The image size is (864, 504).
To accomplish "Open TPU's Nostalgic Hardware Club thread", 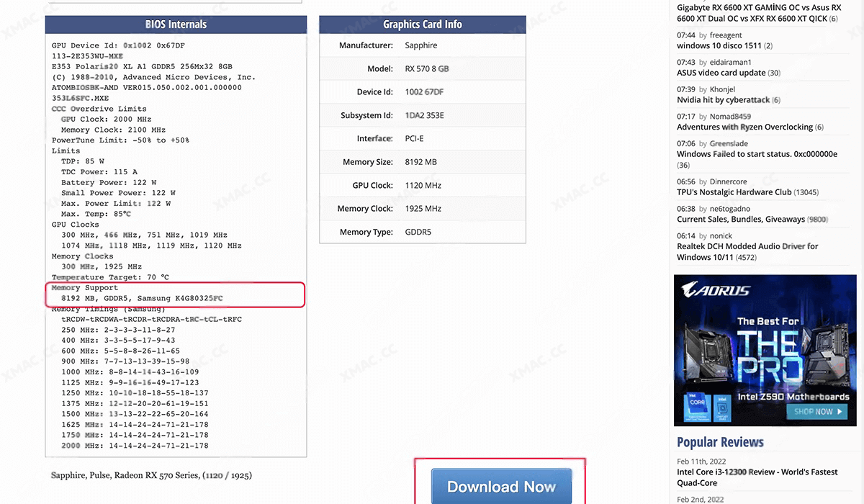I will (734, 192).
